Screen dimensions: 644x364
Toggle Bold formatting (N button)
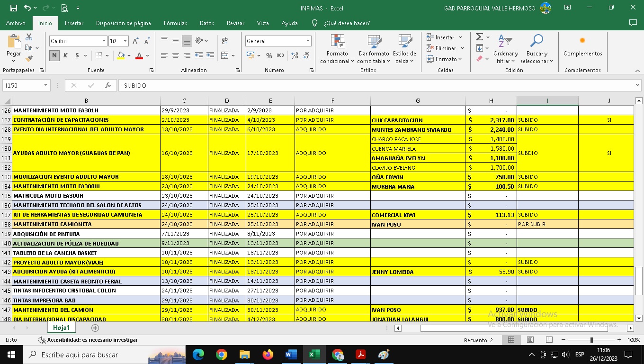tap(54, 55)
